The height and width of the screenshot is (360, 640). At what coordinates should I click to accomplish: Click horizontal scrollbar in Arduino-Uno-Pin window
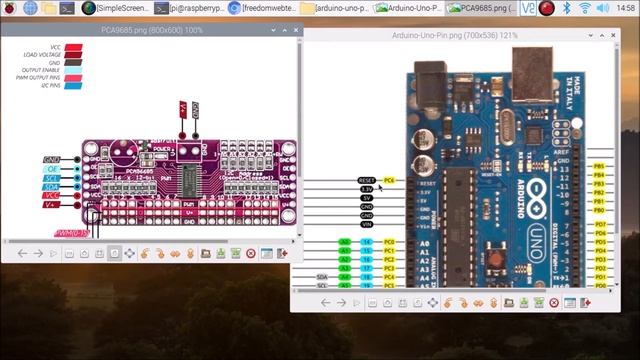pyautogui.click(x=422, y=291)
